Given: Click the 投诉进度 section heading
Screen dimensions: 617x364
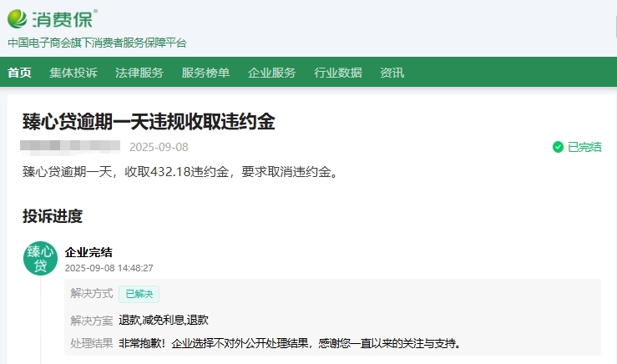Looking at the screenshot, I should [x=53, y=216].
